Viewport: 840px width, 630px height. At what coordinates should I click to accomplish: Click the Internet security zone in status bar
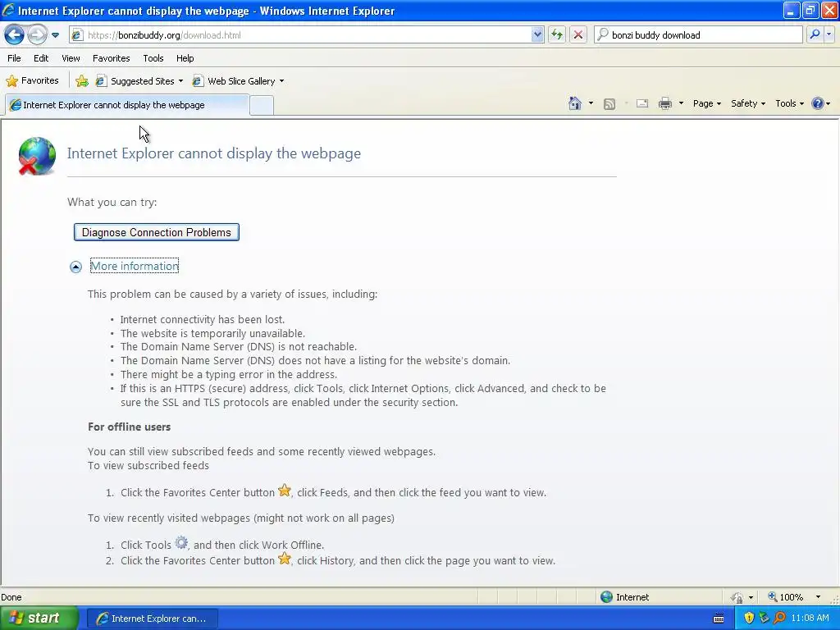pos(624,597)
